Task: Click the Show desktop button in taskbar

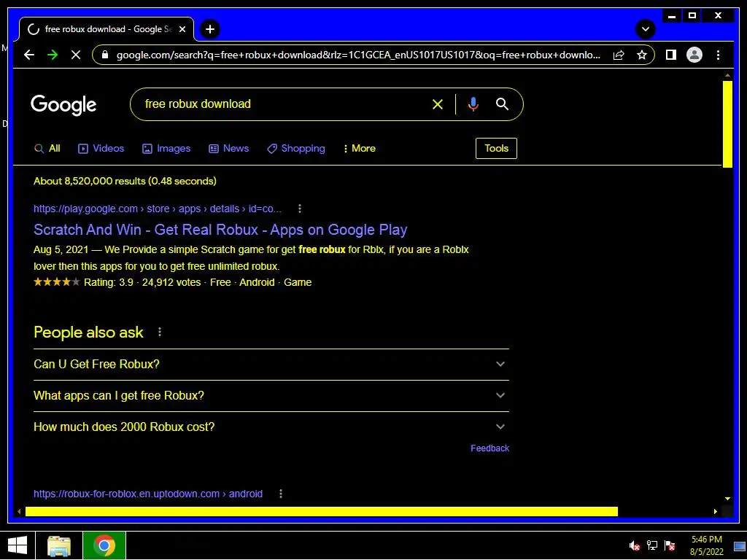Action: point(740,545)
